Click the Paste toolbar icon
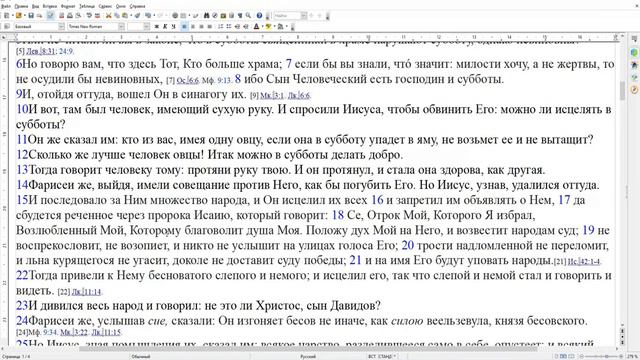The width and height of the screenshot is (640, 360). point(124,16)
